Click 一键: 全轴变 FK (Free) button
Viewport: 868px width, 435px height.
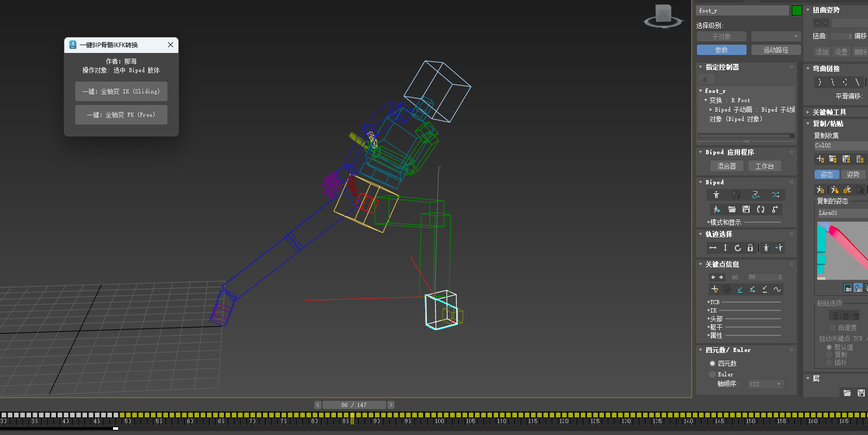click(121, 115)
